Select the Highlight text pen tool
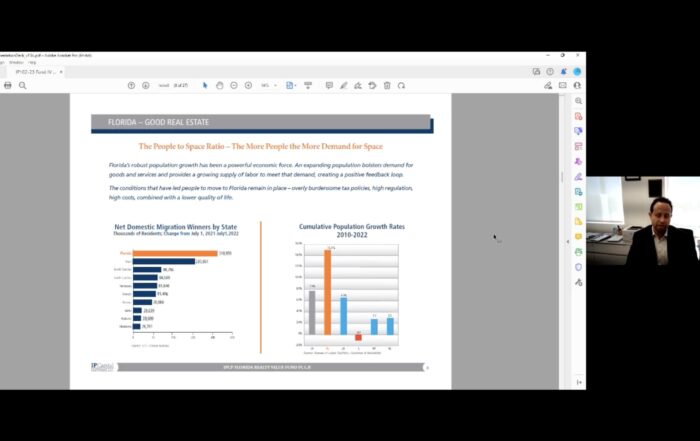Screen dimensions: 700x441 click(x=343, y=86)
